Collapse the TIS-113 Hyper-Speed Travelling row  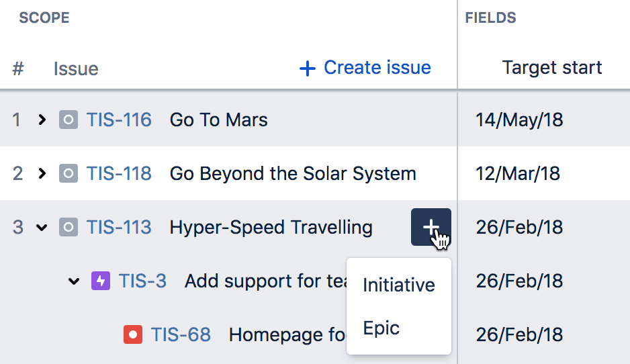click(42, 228)
